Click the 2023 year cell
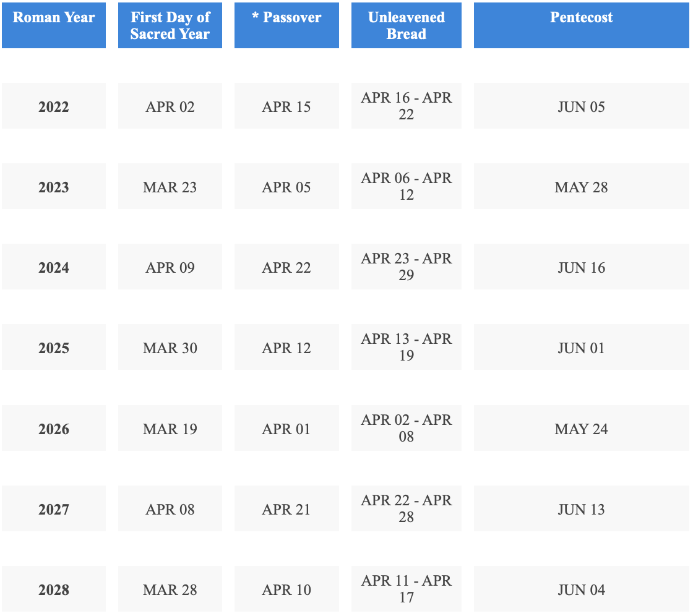 (x=54, y=187)
